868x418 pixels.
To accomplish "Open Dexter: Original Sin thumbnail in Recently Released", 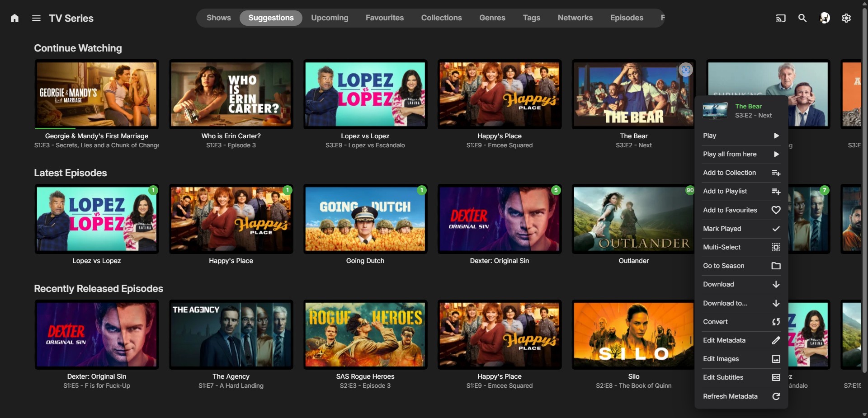I will 97,334.
